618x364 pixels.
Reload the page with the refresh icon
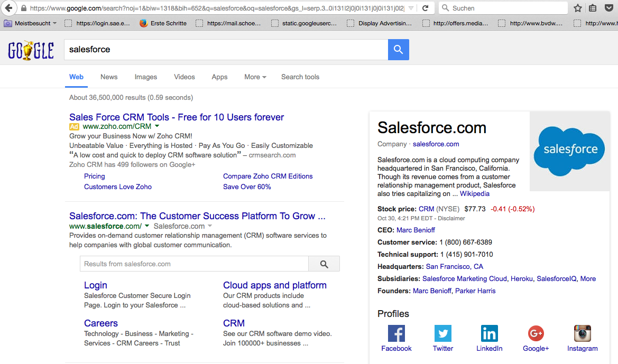point(425,8)
